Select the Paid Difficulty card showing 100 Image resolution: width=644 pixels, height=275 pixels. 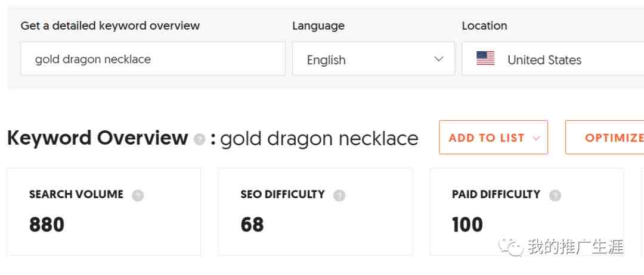tap(527, 211)
